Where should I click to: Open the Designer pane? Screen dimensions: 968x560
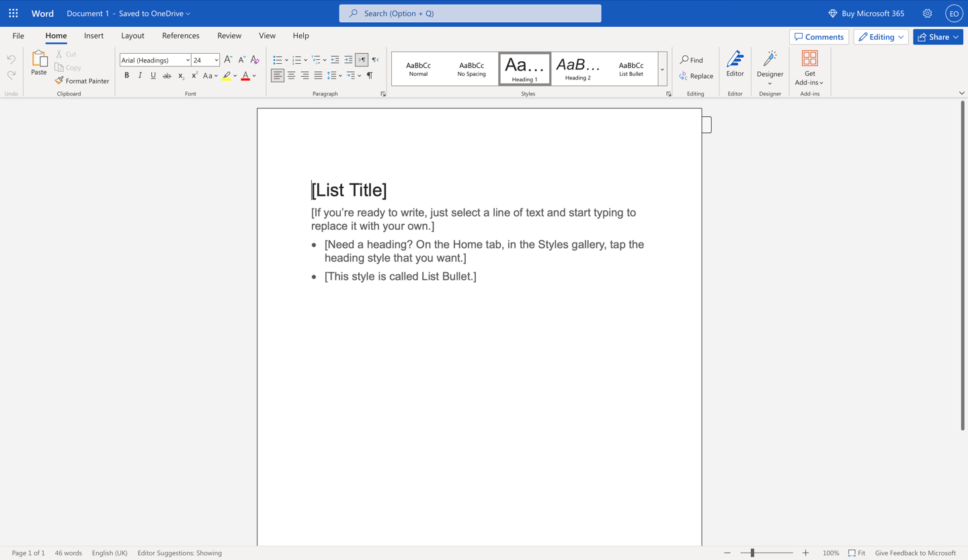pos(770,67)
